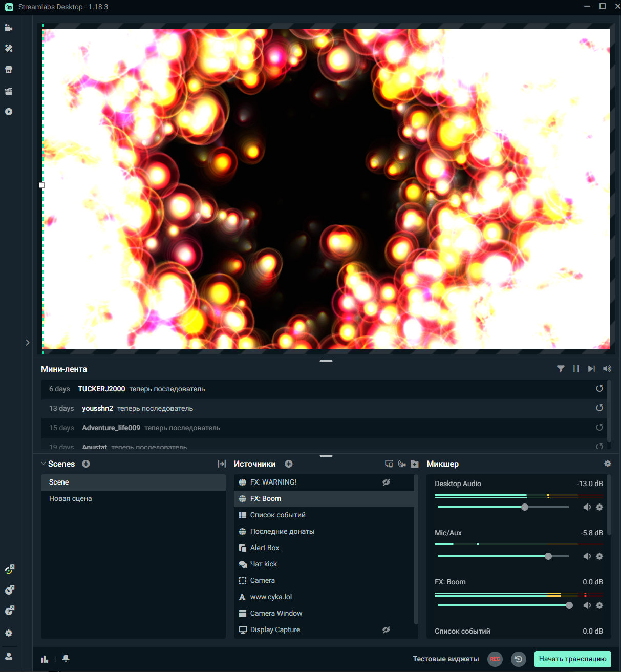This screenshot has height=672, width=621.
Task: Select the FX: Boom source
Action: tap(324, 499)
